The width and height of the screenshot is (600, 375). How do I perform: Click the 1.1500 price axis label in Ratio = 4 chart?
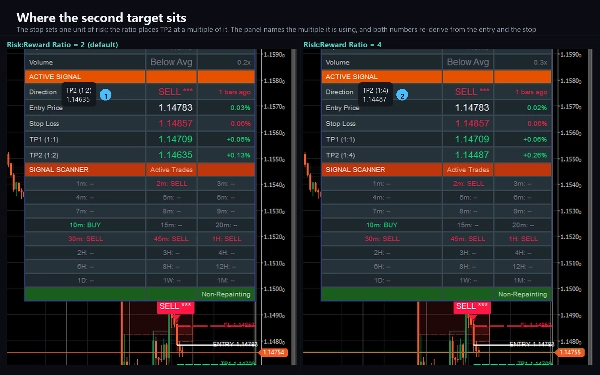[571, 289]
